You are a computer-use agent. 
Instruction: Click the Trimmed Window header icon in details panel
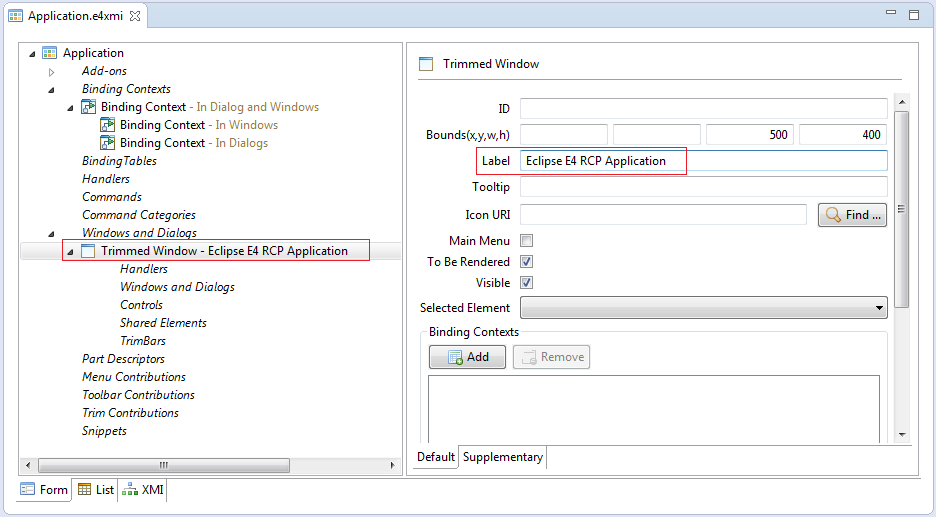click(x=426, y=64)
